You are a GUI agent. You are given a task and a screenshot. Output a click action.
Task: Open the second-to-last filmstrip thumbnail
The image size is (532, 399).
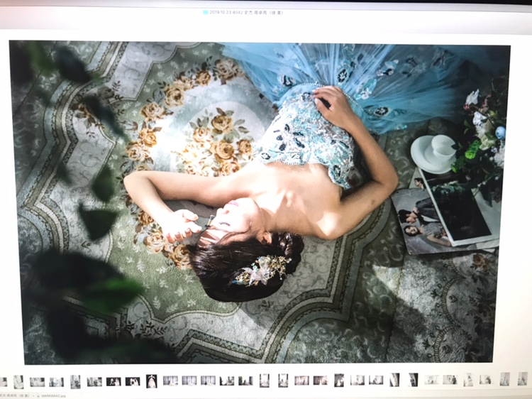click(x=504, y=379)
